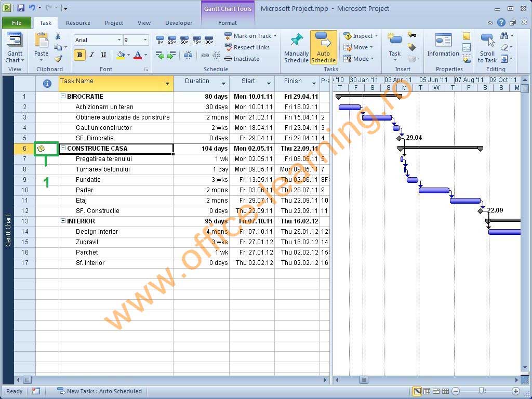Screen dimensions: 532x399
Task: Apply the yellow background color
Action: click(x=121, y=55)
